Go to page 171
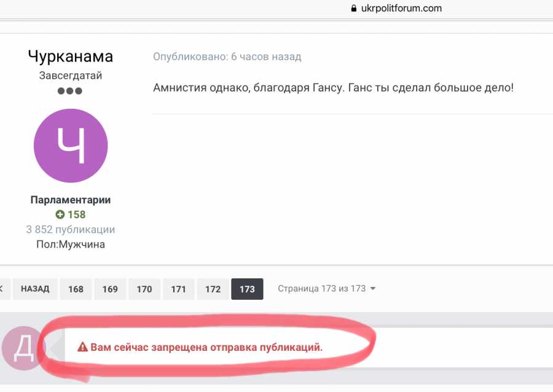The width and height of the screenshot is (553, 392). pos(178,289)
